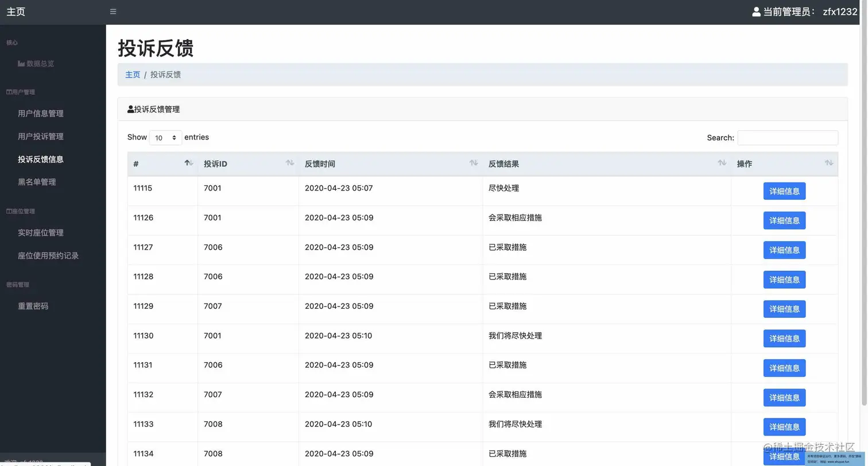The width and height of the screenshot is (868, 466).
Task: Click the administrator user icon in header
Action: point(756,11)
